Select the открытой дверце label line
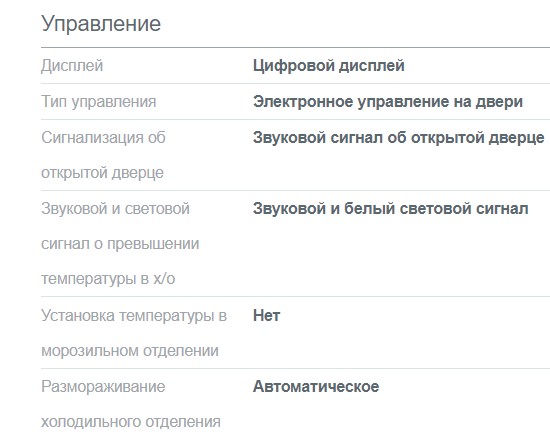The image size is (550, 438). [102, 173]
